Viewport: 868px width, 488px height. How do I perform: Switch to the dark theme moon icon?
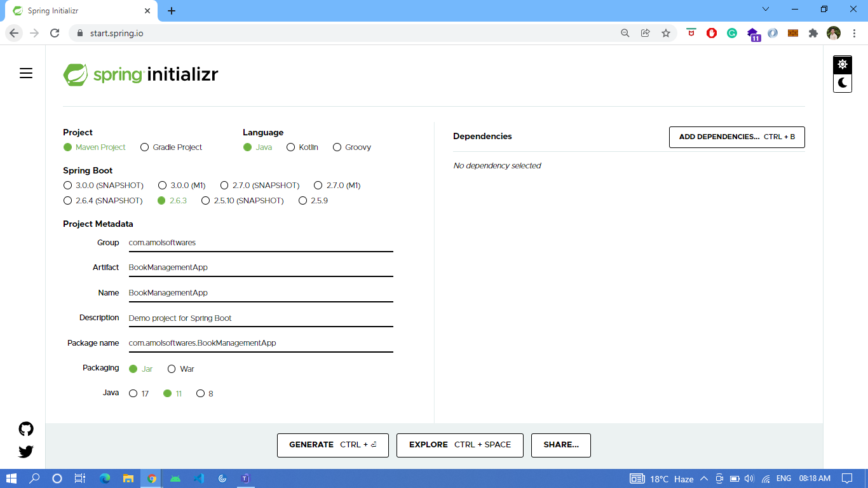click(843, 83)
